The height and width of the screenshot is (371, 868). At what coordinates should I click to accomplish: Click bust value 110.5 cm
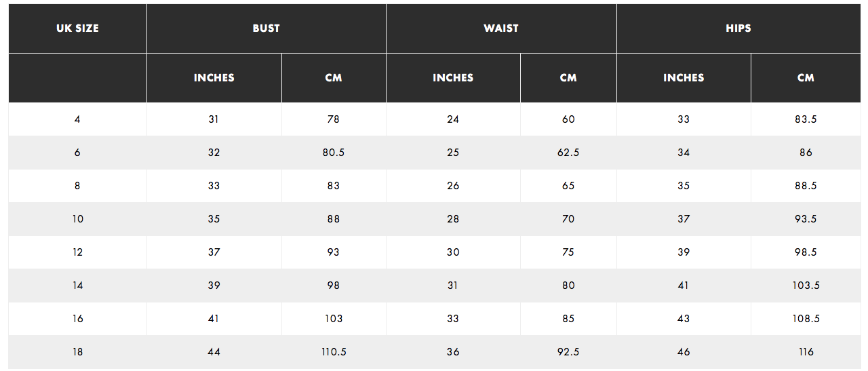[x=334, y=352]
